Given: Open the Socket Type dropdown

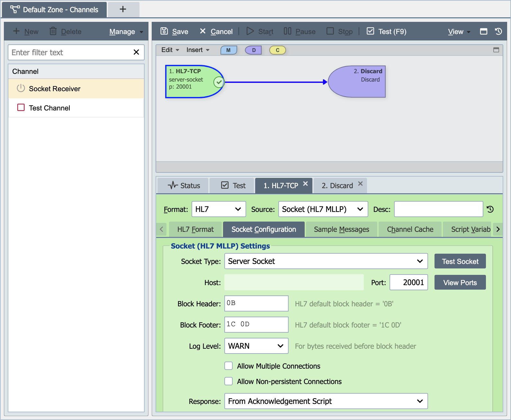Looking at the screenshot, I should click(x=326, y=261).
